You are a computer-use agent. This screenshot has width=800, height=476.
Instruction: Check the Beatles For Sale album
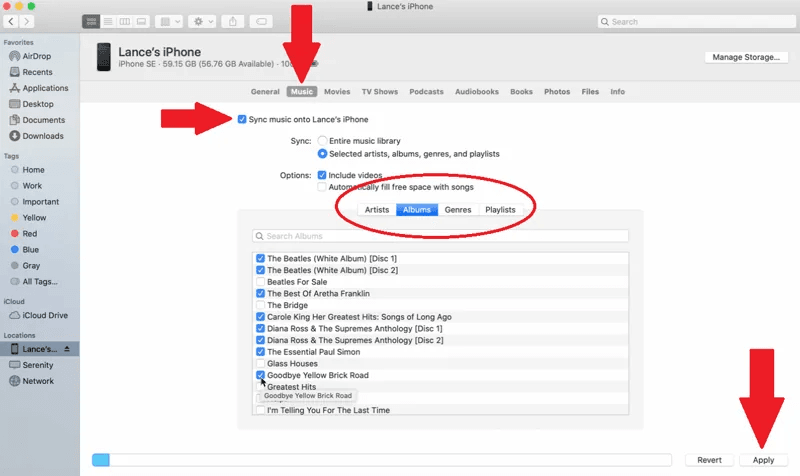[261, 282]
